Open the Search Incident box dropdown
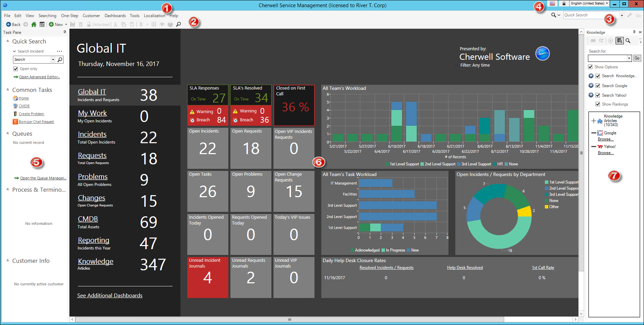The width and height of the screenshot is (644, 325). point(53,59)
